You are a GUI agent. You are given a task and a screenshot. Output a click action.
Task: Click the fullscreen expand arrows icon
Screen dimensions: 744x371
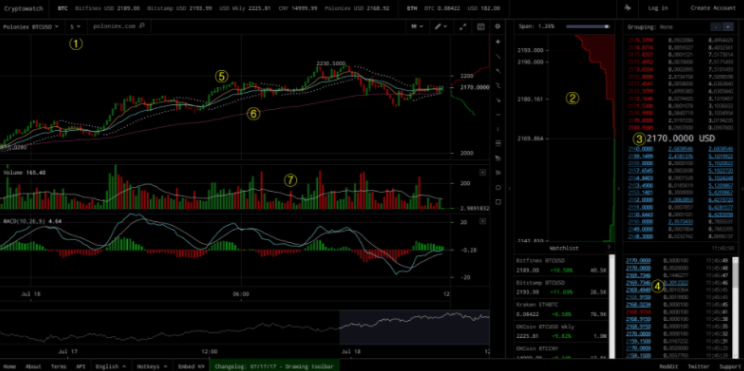(x=463, y=27)
